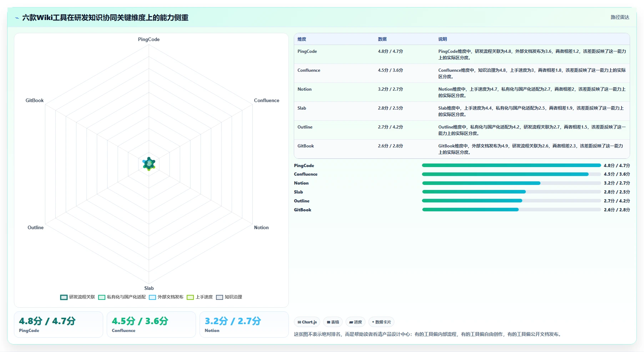Click the PingCode description text in the table

coord(532,55)
